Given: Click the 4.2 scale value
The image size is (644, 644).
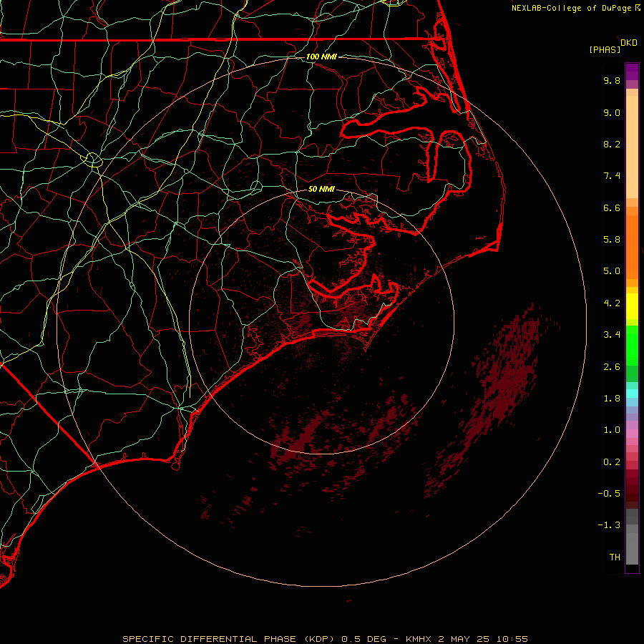Looking at the screenshot, I should point(612,303).
